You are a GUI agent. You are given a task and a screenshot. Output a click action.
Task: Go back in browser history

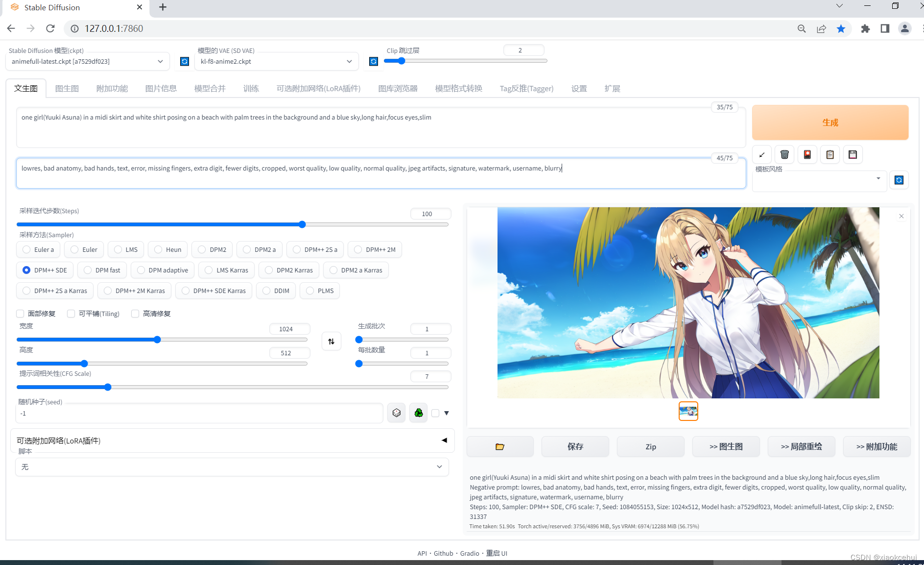[x=11, y=28]
